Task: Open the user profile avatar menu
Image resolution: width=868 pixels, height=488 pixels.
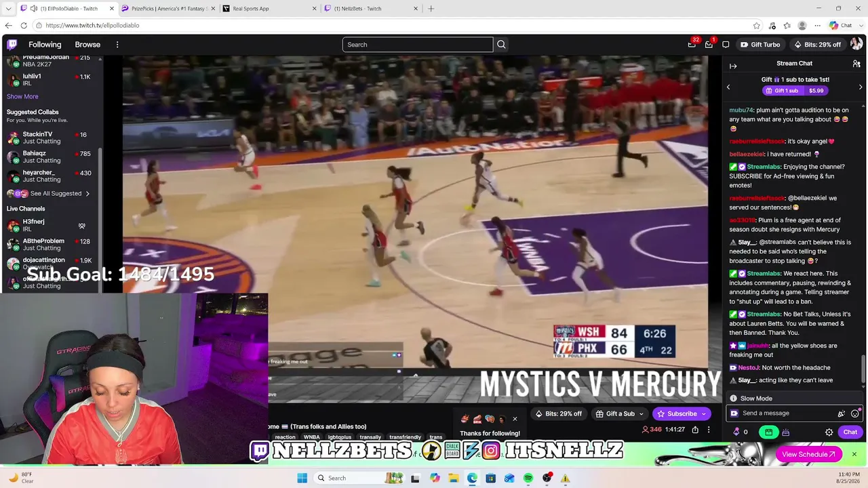Action: coord(856,45)
